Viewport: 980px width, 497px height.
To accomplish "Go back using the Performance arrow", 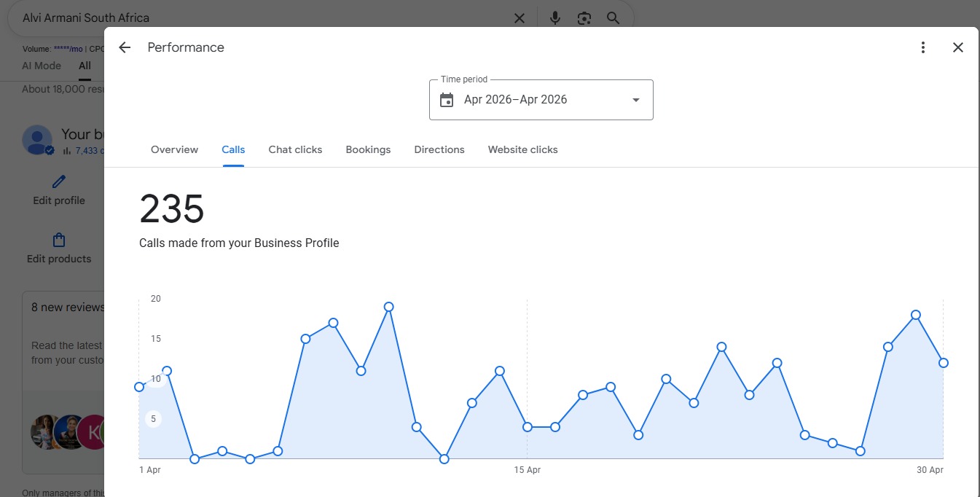I will [125, 47].
